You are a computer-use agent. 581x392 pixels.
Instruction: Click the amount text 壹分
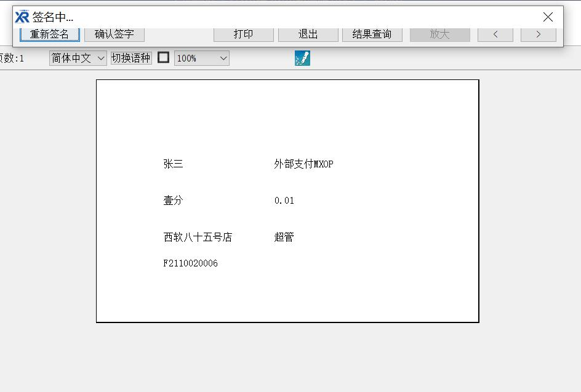pyautogui.click(x=173, y=201)
